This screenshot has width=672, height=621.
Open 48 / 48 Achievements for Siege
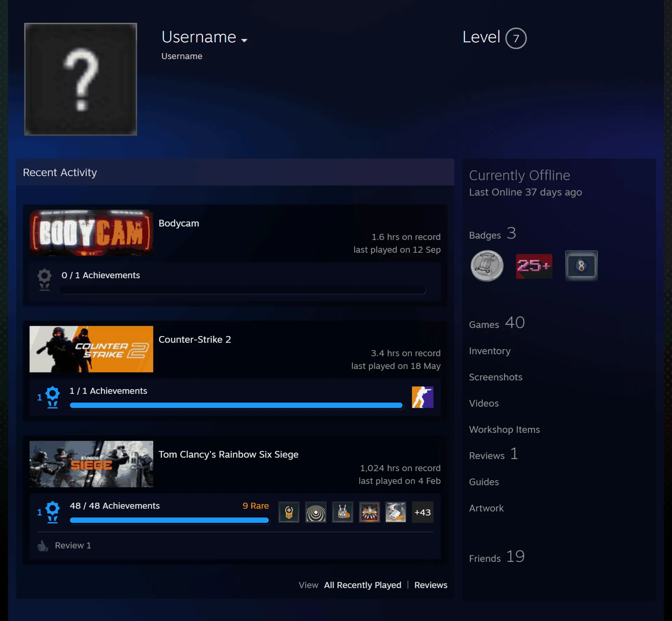click(x=115, y=506)
